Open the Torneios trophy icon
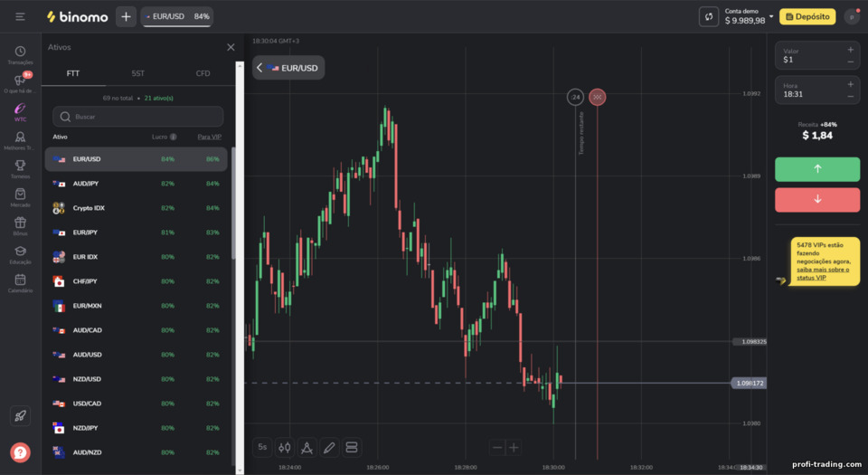The image size is (868, 475). pos(20,166)
